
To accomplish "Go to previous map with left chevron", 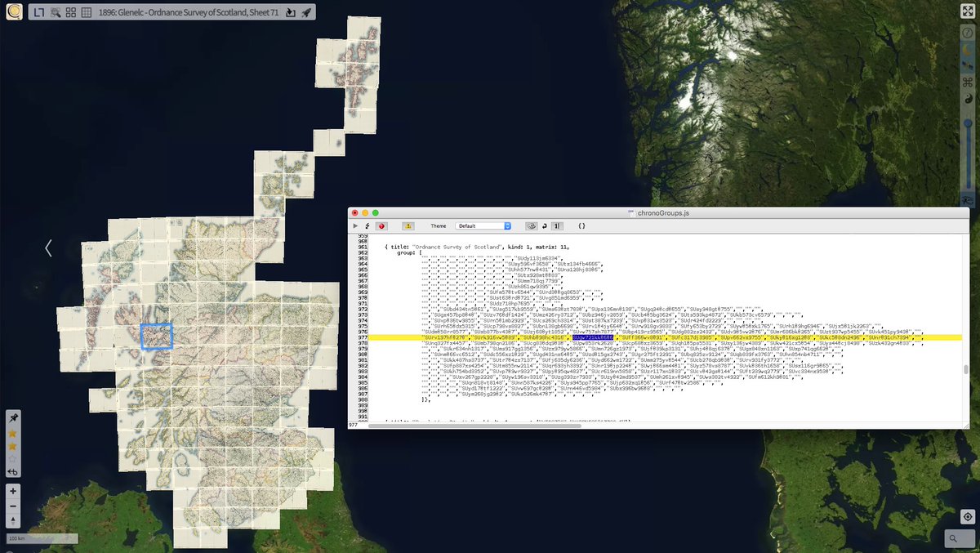I will (x=48, y=248).
